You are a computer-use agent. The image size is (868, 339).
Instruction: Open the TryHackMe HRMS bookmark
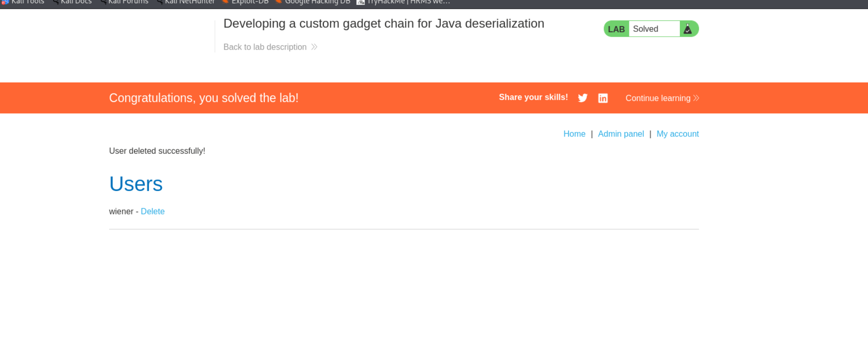click(403, 2)
